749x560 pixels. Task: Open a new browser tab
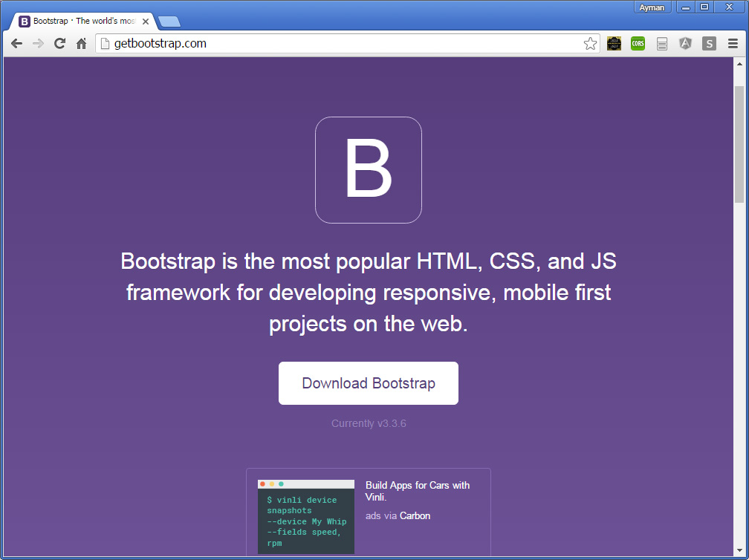[169, 21]
